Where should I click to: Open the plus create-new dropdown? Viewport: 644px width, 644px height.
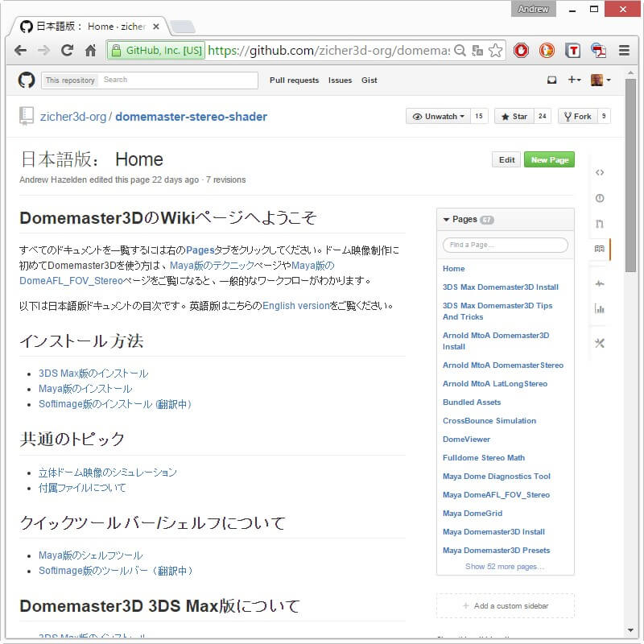pyautogui.click(x=574, y=80)
